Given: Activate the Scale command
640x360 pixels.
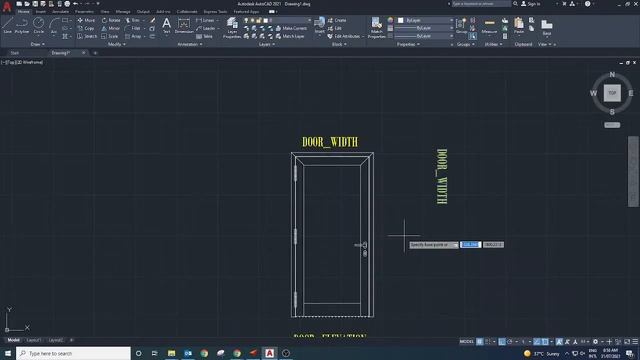Looking at the screenshot, I should click(110, 36).
